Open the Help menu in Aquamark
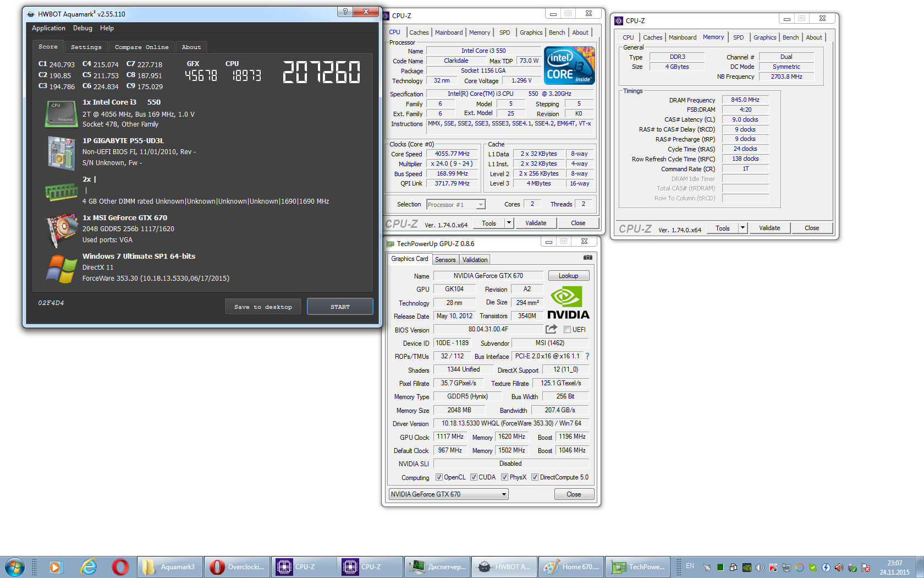The height and width of the screenshot is (578, 924). [107, 28]
